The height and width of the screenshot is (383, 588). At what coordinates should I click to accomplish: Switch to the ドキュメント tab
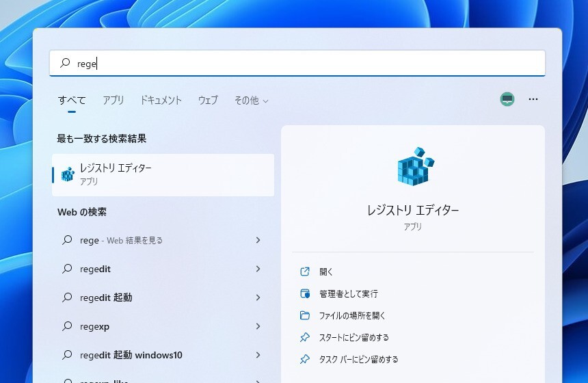161,101
